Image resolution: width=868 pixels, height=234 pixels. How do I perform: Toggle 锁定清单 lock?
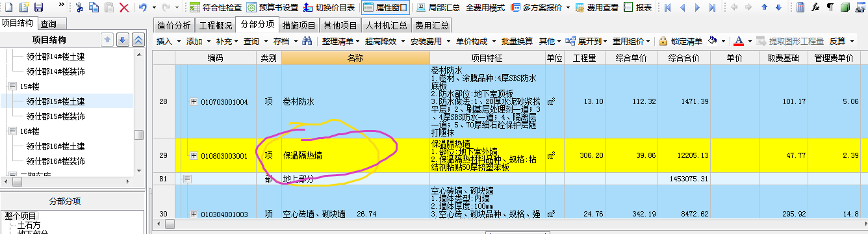(x=680, y=41)
